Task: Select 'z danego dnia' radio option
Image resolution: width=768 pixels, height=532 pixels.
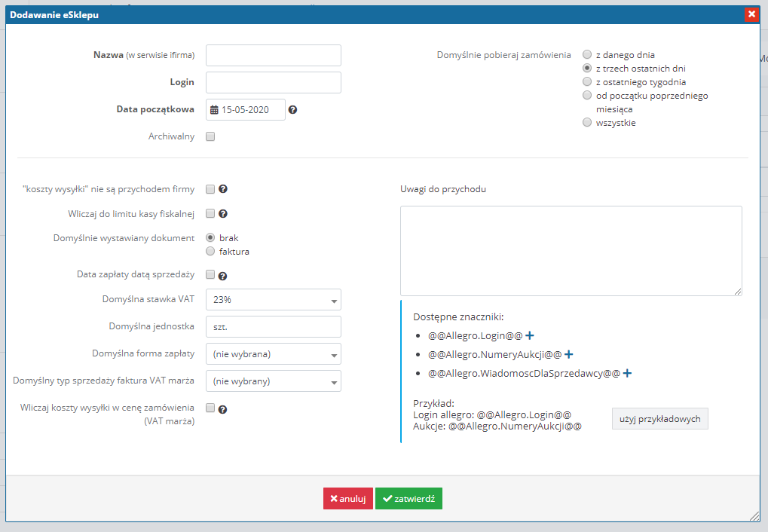Action: click(x=587, y=54)
